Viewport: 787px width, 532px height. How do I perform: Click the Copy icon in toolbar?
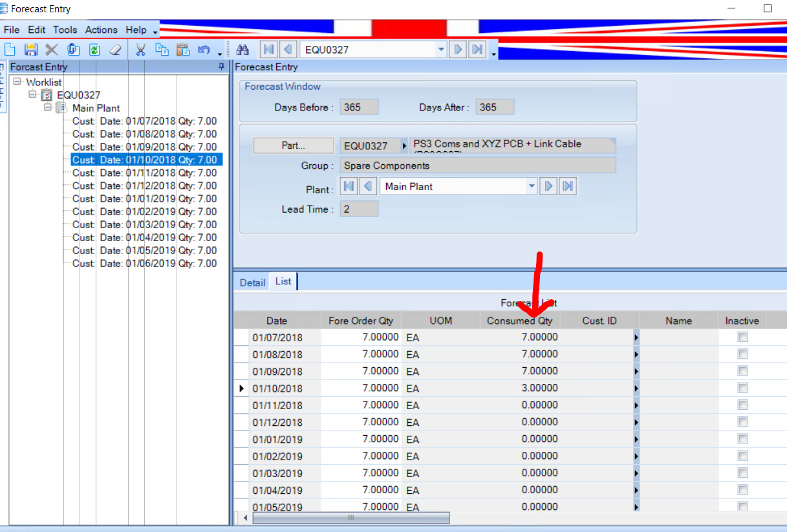[x=162, y=50]
